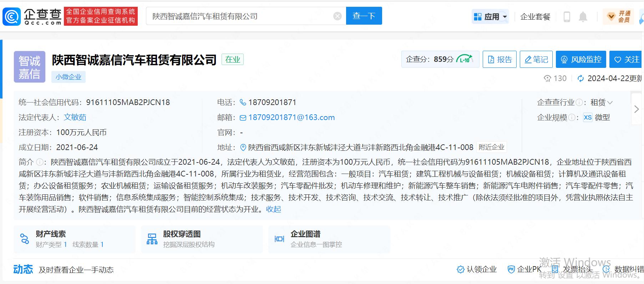The height and width of the screenshot is (284, 644).
Task: Click the address location pin icon
Action: 243,147
